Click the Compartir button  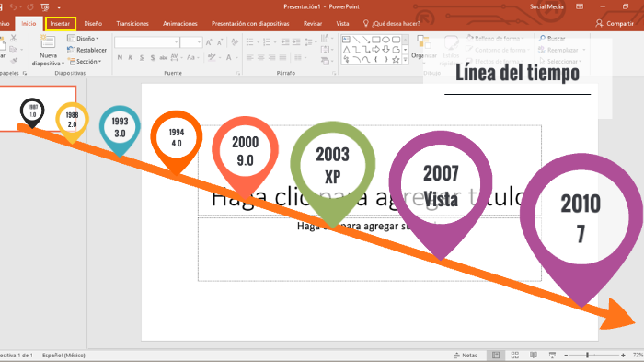[x=615, y=23]
